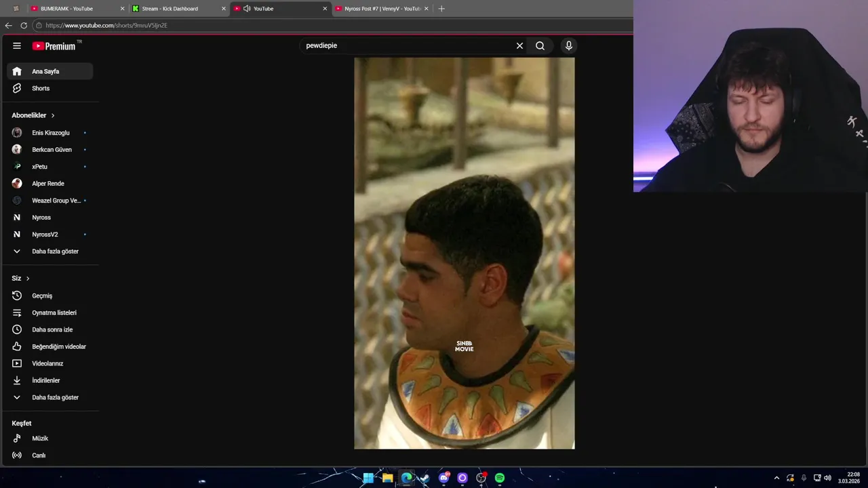Close the Kick Dashboard tab
Viewport: 868px width, 488px height.
coord(224,9)
